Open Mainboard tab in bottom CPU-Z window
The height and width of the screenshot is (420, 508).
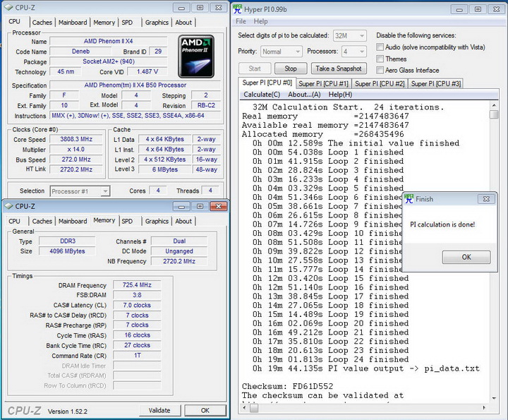tap(73, 221)
